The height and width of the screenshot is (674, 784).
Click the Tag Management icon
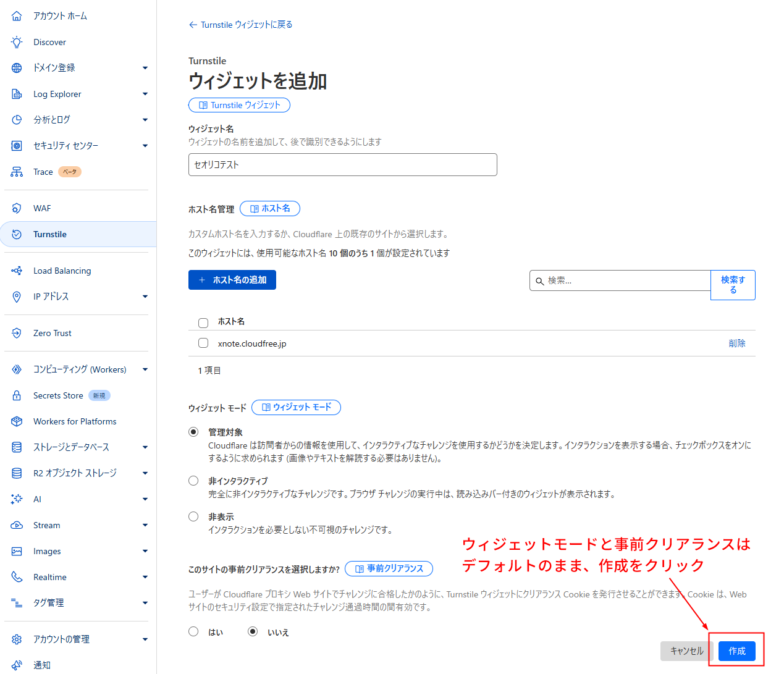click(x=17, y=603)
